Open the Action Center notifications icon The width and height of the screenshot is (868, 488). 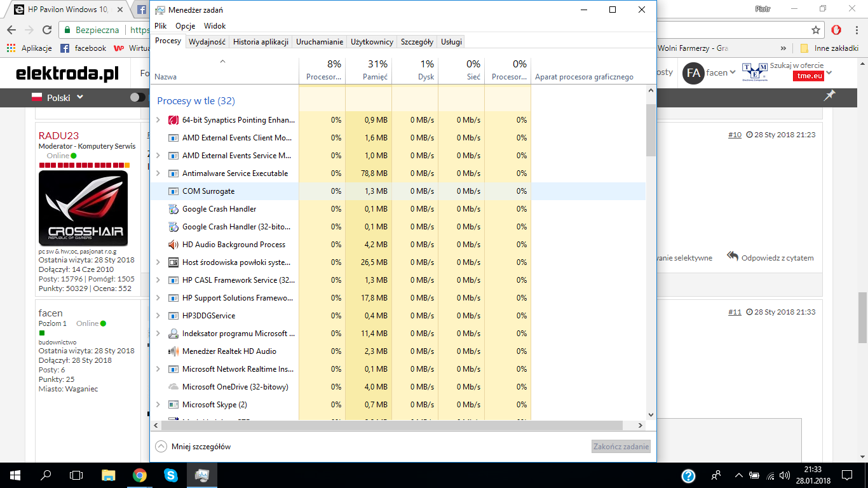click(x=847, y=475)
